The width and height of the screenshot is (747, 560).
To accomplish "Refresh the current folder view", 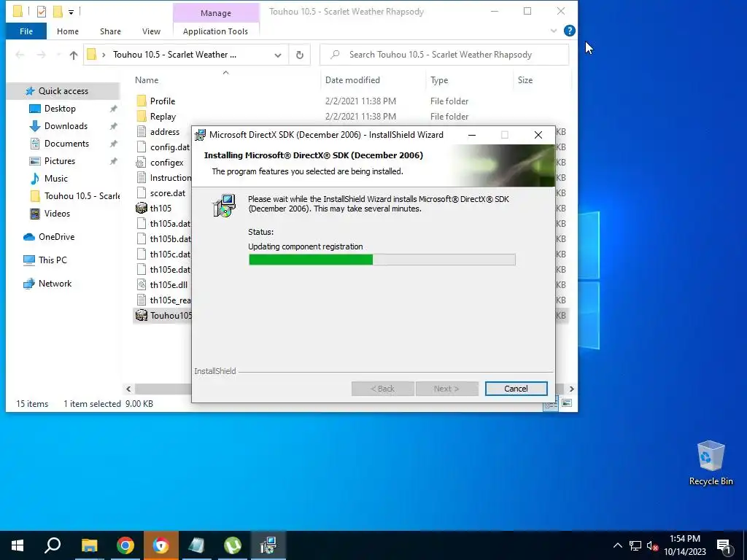I will click(x=300, y=55).
